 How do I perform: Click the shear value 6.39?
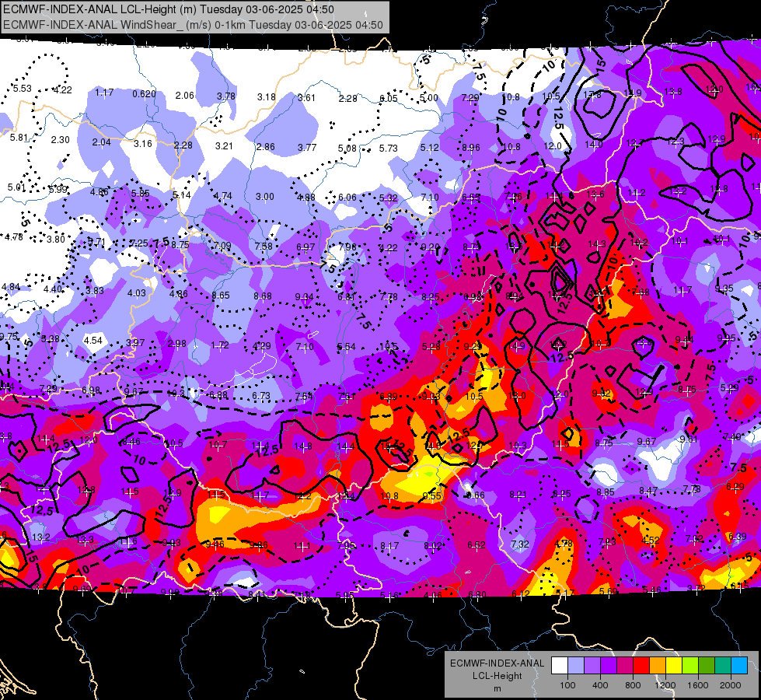[x=737, y=537]
